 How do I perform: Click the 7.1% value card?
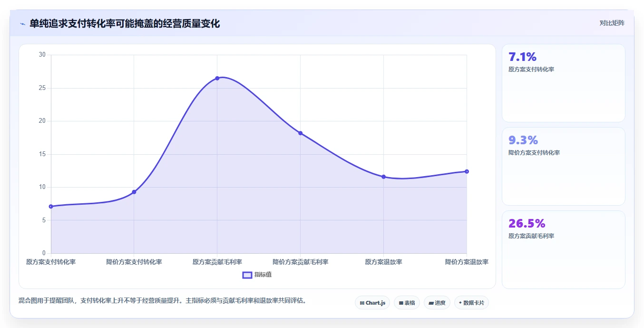564,83
